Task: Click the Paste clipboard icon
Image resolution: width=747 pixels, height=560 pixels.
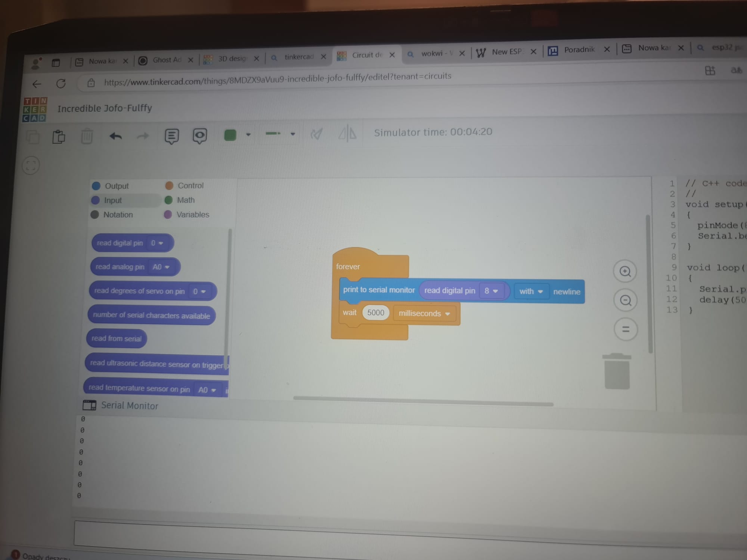Action: coord(59,137)
